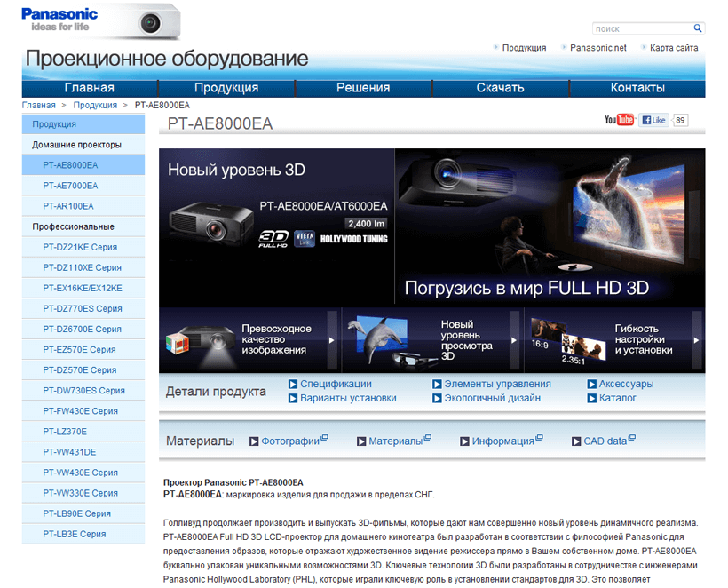Switch to the Скачать navigation tab

point(500,88)
